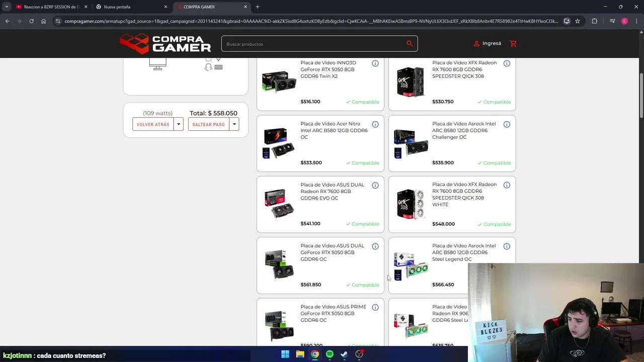Viewport: 644px width, 362px height.
Task: Click the Volver Atrás button
Action: (153, 124)
